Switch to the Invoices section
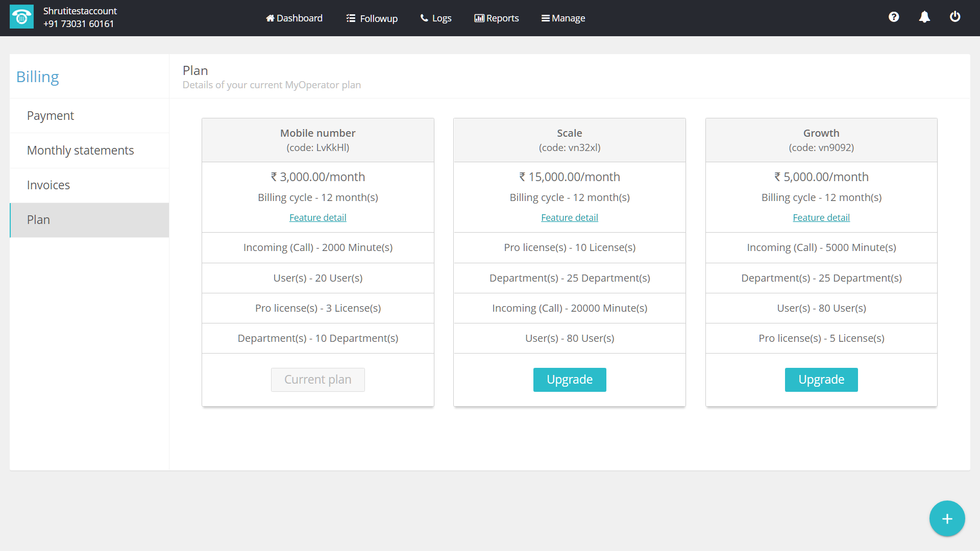 click(48, 185)
